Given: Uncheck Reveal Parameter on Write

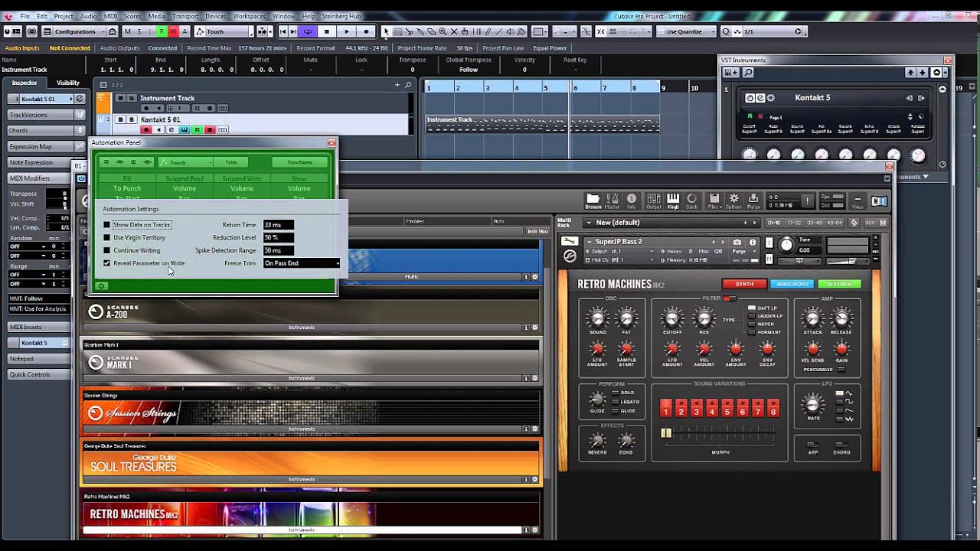Looking at the screenshot, I should pos(107,263).
